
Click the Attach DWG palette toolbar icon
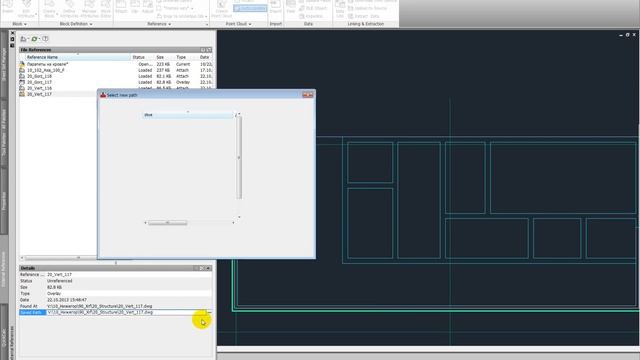[24, 39]
